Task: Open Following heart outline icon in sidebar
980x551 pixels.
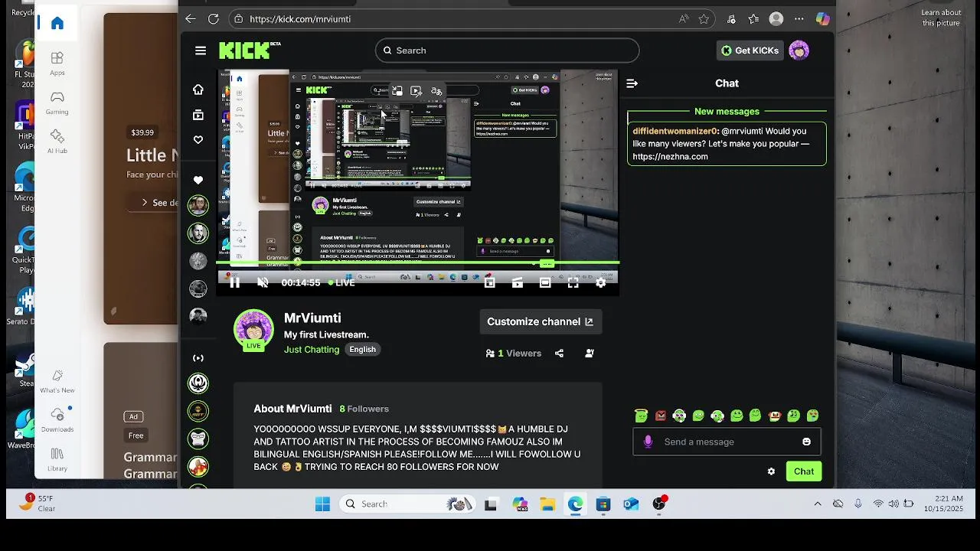Action: (198, 140)
